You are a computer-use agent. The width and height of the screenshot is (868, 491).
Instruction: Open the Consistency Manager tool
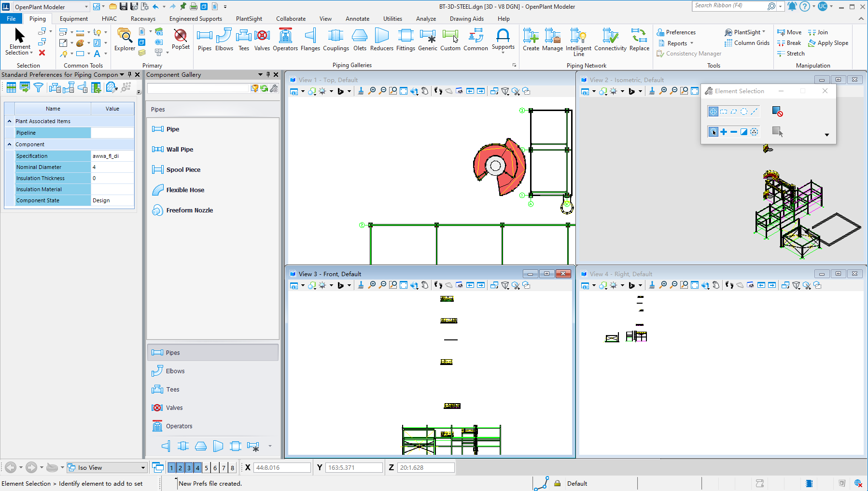688,54
